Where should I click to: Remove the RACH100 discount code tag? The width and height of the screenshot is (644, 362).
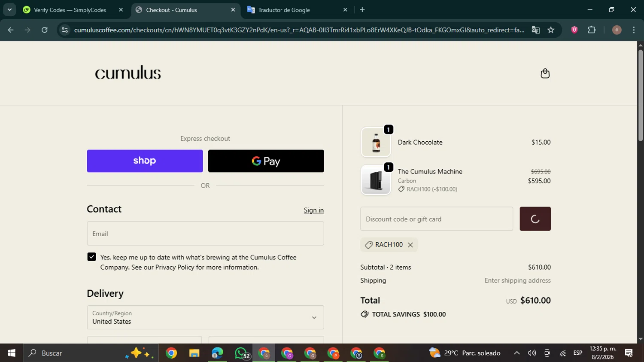tap(410, 245)
